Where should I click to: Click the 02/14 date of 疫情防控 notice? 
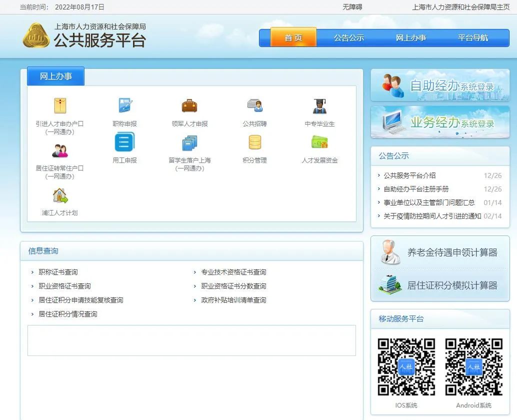(492, 216)
